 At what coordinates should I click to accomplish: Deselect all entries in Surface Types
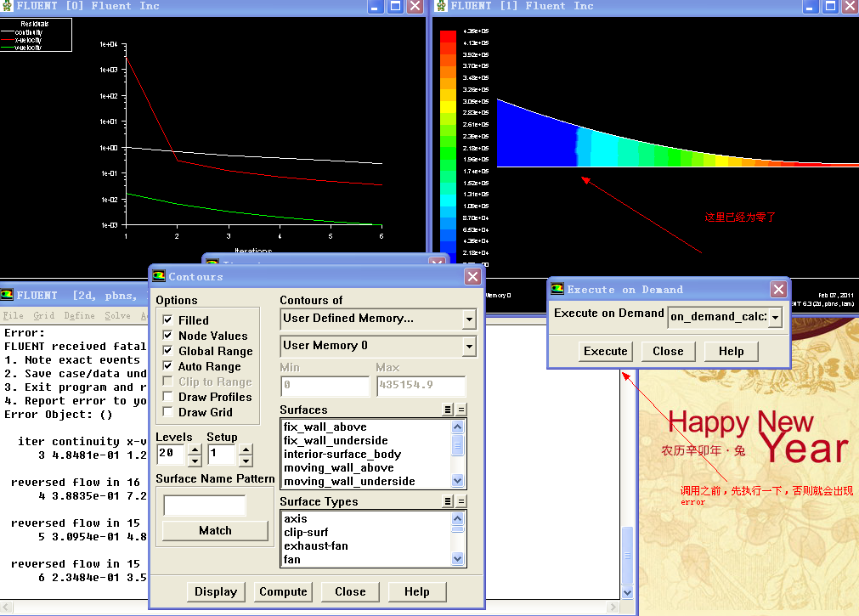pos(461,501)
